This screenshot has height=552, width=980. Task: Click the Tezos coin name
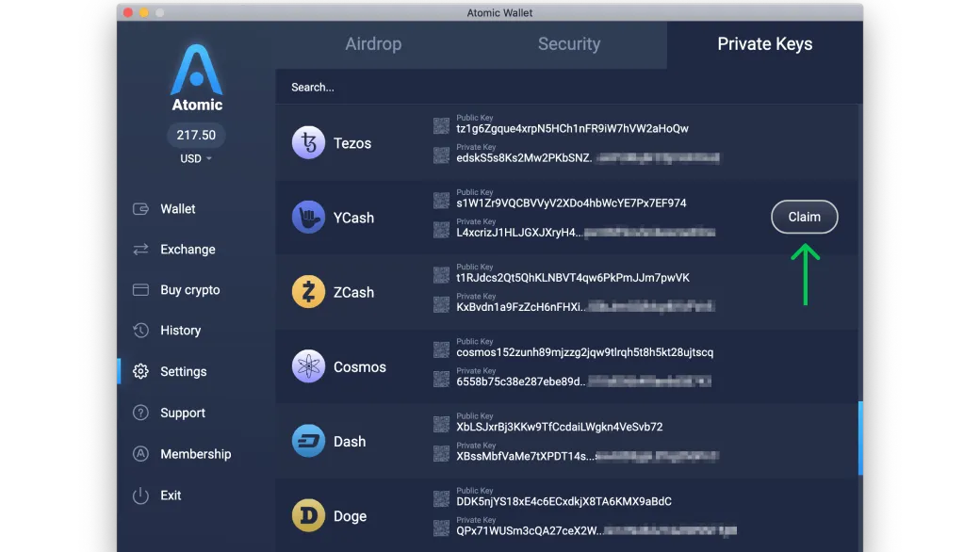coord(352,143)
